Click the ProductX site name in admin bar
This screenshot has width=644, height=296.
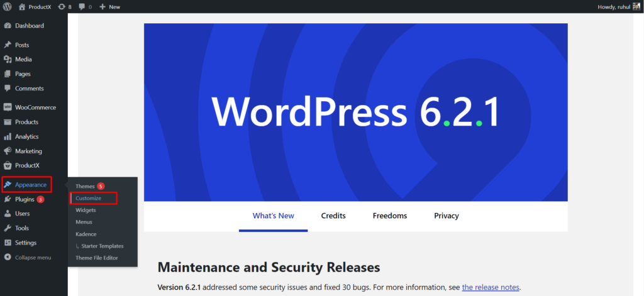pyautogui.click(x=40, y=7)
